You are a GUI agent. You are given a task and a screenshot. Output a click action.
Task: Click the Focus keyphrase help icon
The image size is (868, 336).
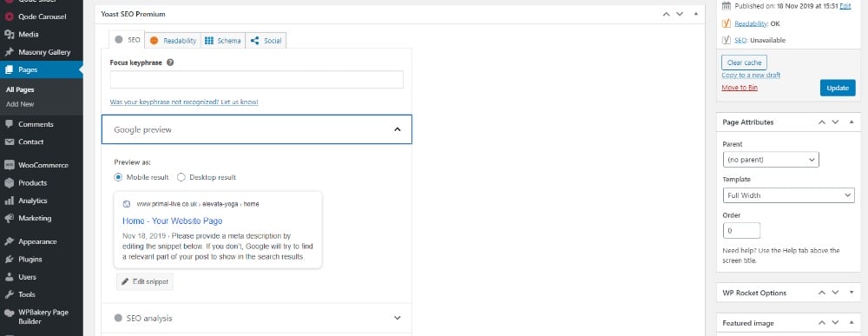point(170,63)
